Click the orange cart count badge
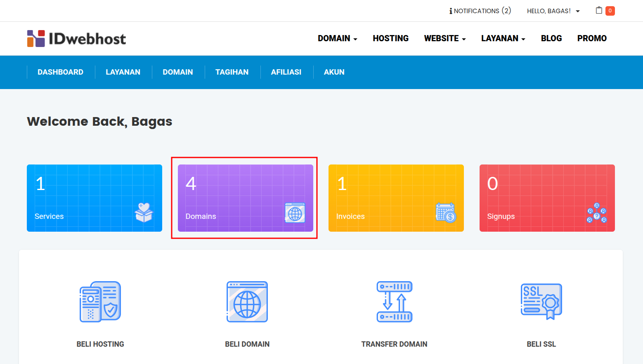The width and height of the screenshot is (643, 364). coord(610,11)
